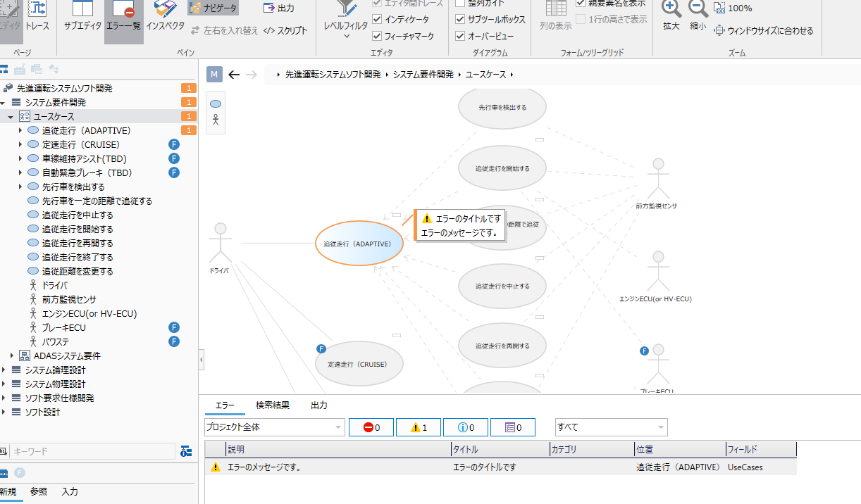Go back with the left arrow

[235, 74]
